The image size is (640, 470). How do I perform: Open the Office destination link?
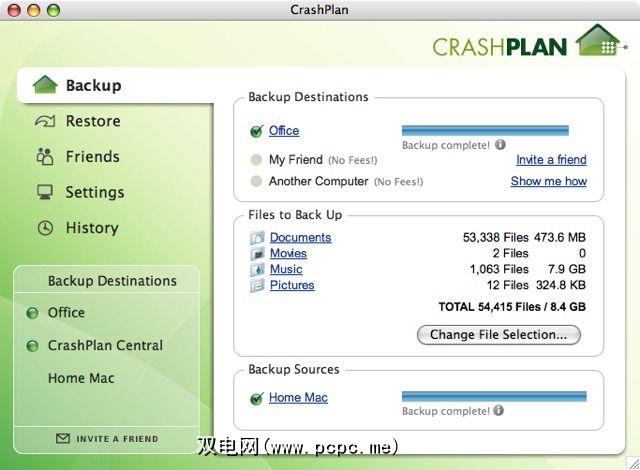click(x=284, y=131)
